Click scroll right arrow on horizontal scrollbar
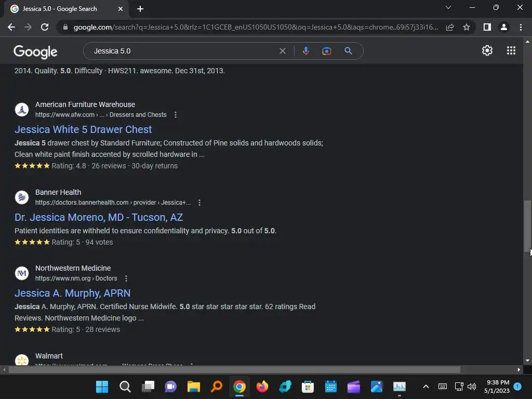532x399 pixels. point(519,369)
